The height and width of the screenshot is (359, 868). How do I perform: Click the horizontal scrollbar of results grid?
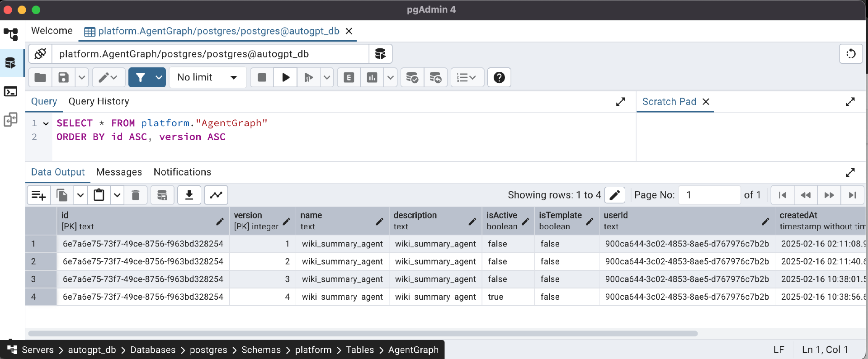click(x=363, y=333)
